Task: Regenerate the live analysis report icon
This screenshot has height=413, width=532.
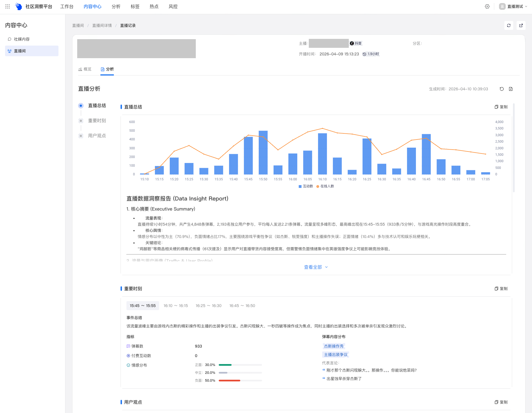Action: 502,89
